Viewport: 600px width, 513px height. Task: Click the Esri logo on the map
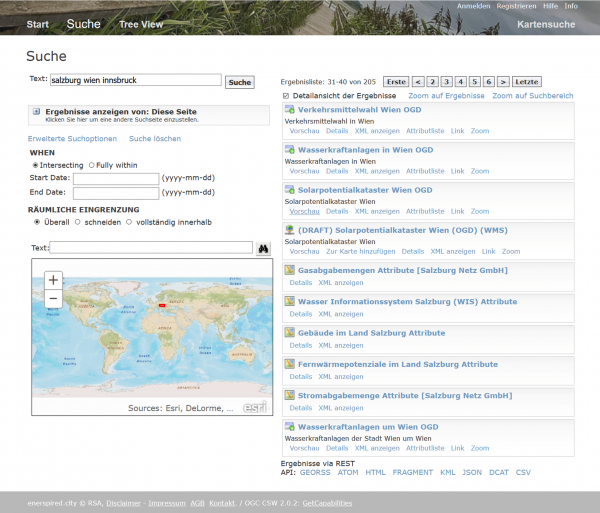coord(255,406)
